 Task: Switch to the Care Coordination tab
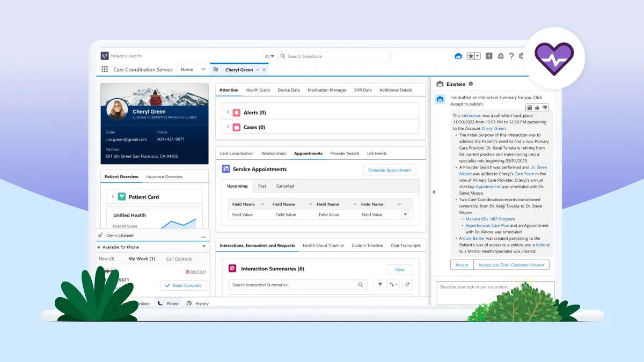pos(237,153)
